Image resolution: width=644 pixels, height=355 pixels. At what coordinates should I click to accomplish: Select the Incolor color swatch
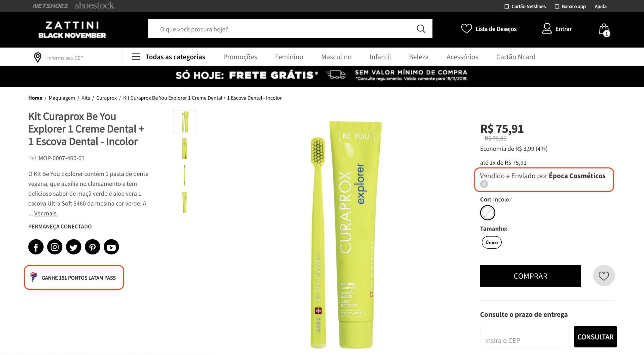coord(488,213)
